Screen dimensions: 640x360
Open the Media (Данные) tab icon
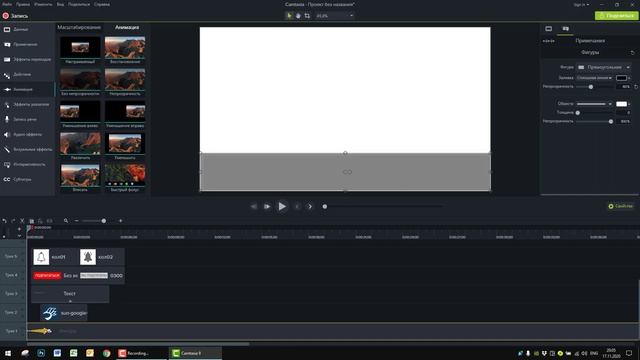coord(7,29)
